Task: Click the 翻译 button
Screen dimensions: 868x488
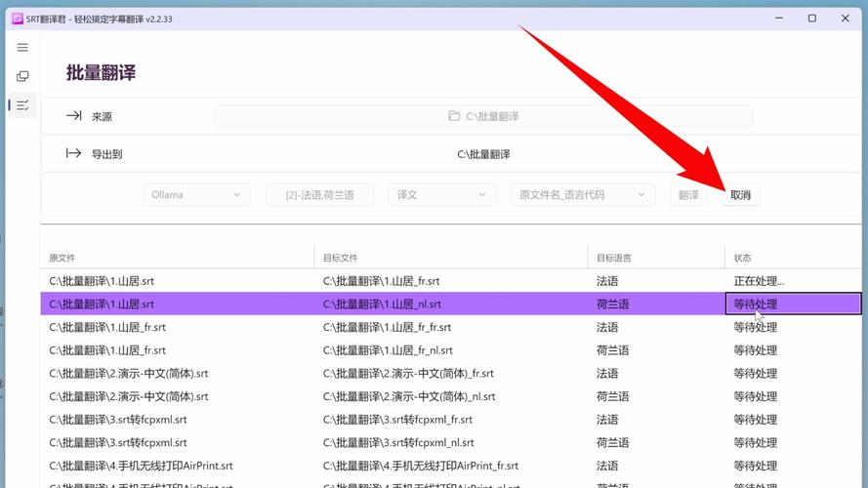Action: click(x=688, y=195)
